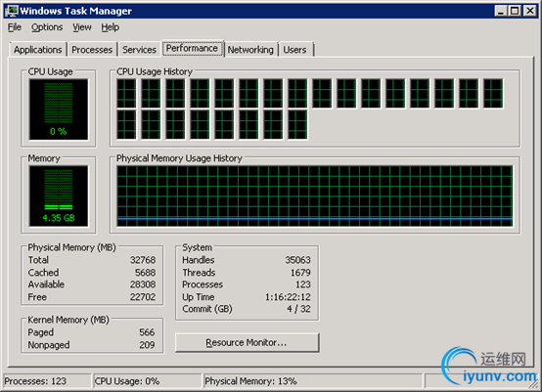Click the Memory 4.35 GB gauge
Viewport: 542px width, 392px height.
pos(59,196)
